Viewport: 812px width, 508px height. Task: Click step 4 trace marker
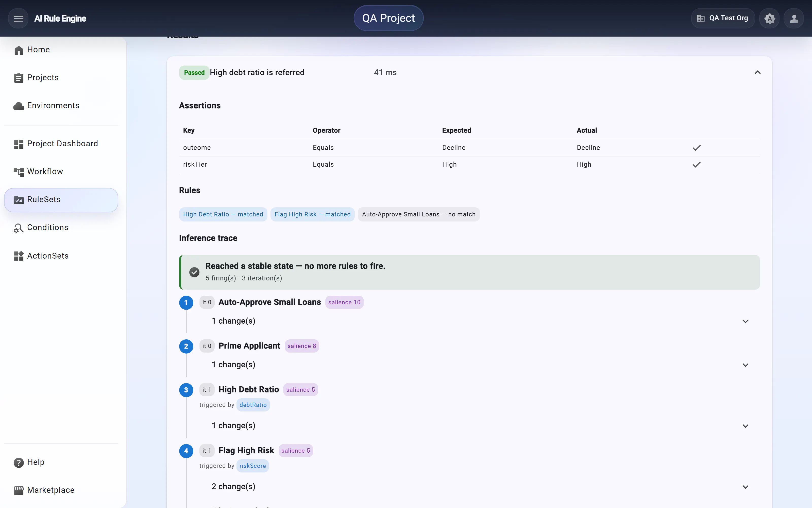(186, 451)
